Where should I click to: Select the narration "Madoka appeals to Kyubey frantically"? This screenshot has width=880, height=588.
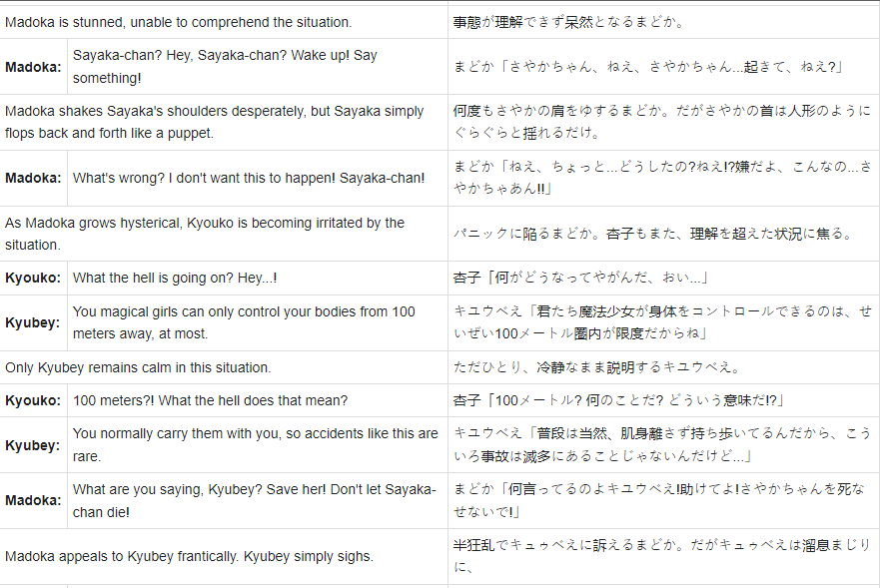pos(189,556)
